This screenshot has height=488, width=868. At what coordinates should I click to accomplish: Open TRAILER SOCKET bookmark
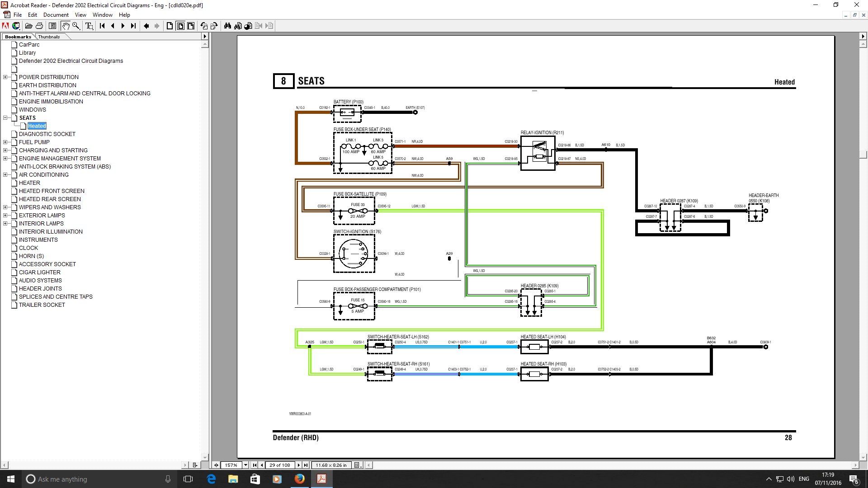click(42, 305)
